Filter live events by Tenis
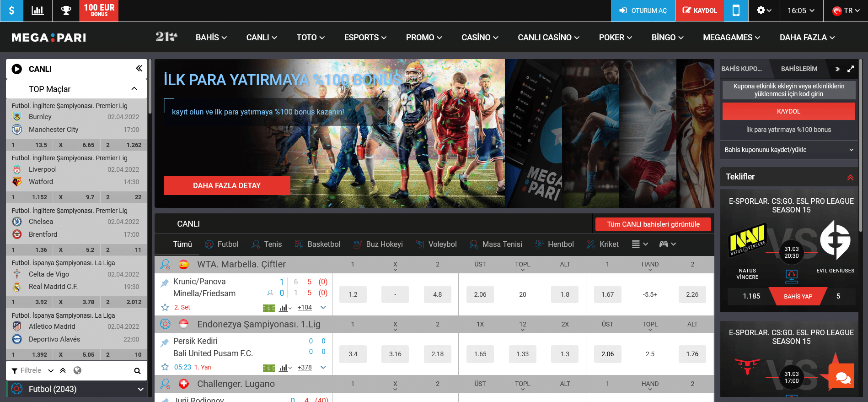 point(267,244)
